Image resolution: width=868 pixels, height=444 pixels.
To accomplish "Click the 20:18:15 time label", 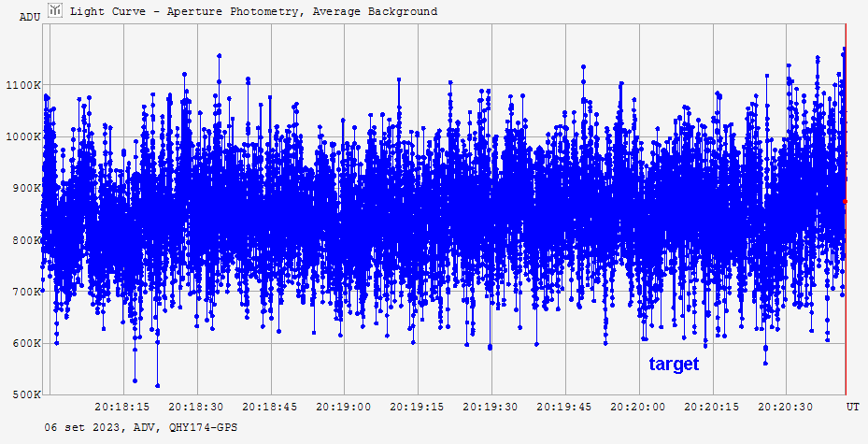I will [x=122, y=407].
